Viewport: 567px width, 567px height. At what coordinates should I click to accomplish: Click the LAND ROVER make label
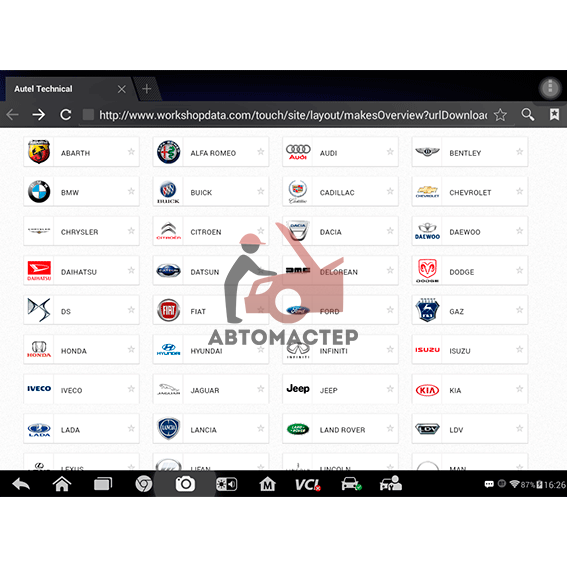click(x=342, y=430)
